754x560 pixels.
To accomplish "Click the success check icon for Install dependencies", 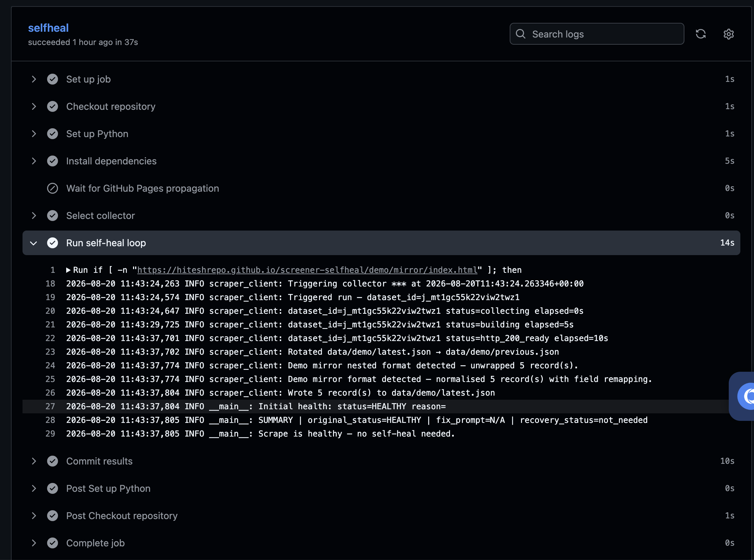I will (53, 161).
